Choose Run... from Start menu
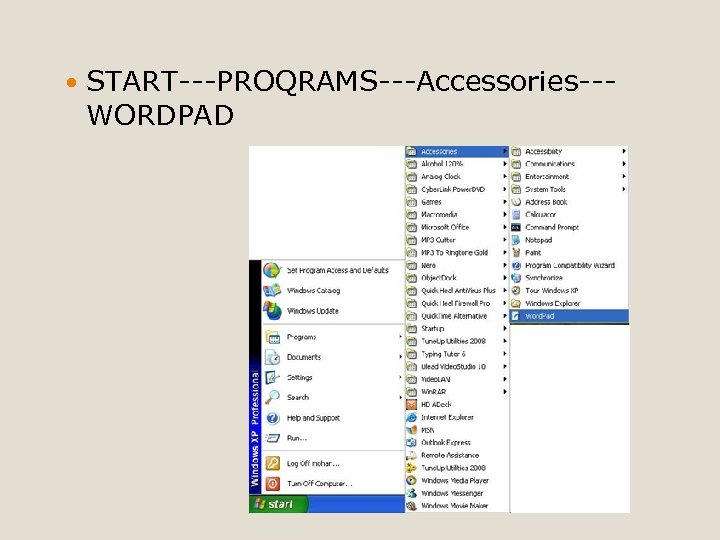The height and width of the screenshot is (540, 720). pyautogui.click(x=332, y=438)
